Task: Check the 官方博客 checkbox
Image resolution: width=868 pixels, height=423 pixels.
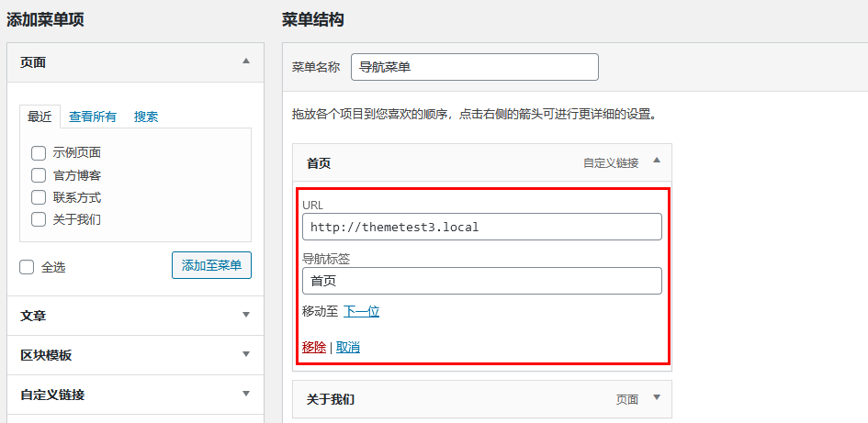Action: point(39,175)
